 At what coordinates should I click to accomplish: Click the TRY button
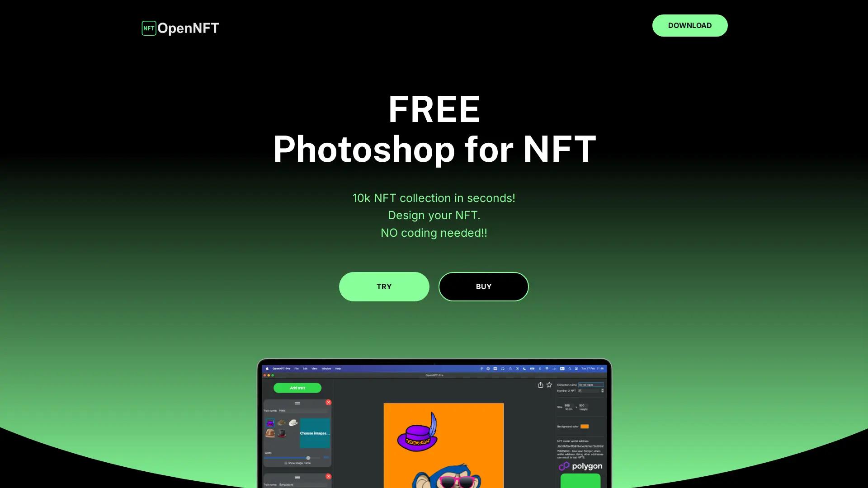(384, 286)
